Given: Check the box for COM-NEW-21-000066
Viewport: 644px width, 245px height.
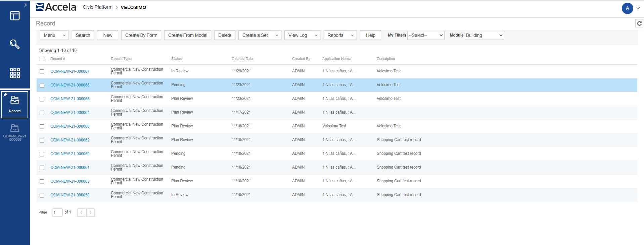Looking at the screenshot, I should tap(42, 85).
